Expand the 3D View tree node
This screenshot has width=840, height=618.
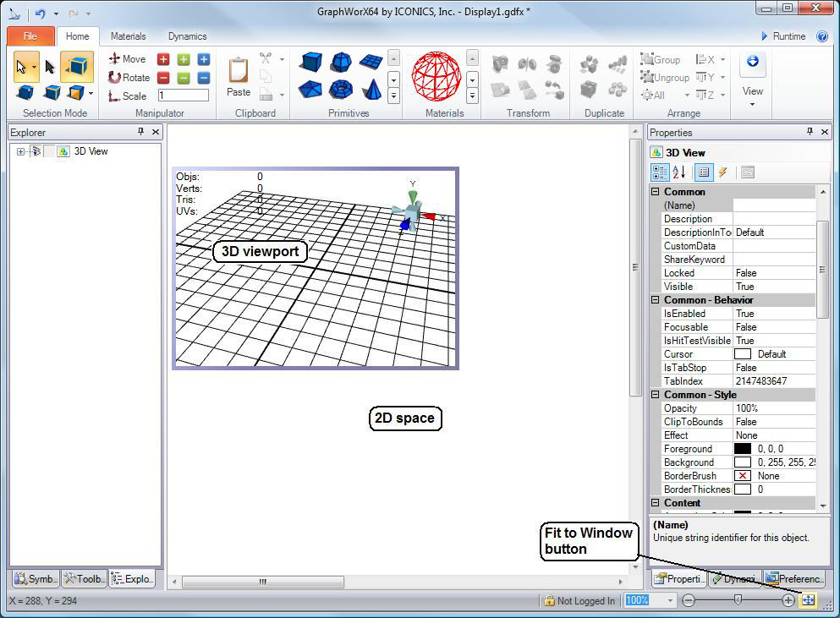(x=20, y=151)
